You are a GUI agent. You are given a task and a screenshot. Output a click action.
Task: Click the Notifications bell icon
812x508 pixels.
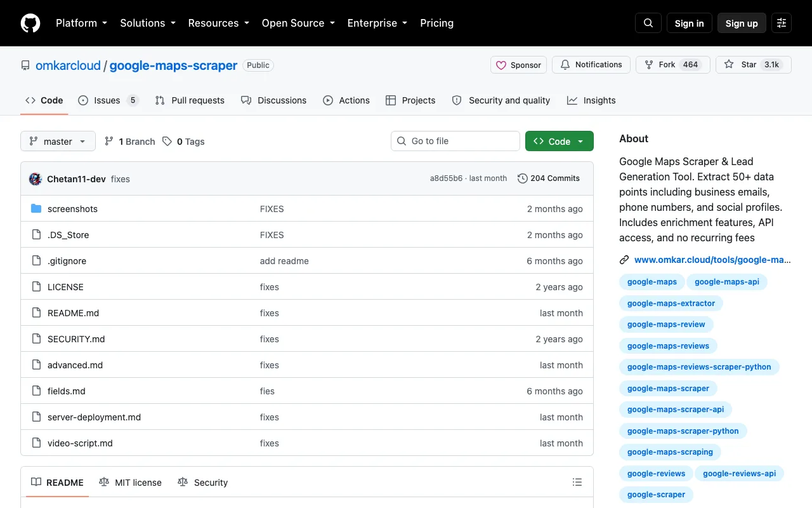(565, 65)
